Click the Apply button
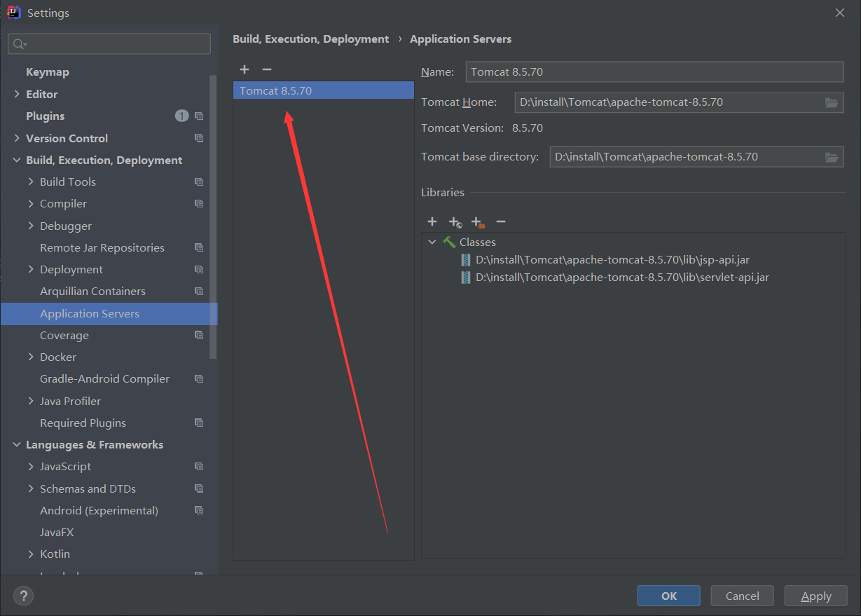 (x=815, y=596)
